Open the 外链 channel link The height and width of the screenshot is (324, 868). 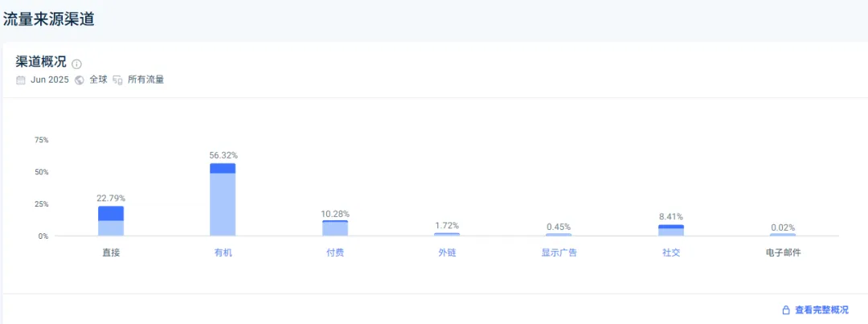(447, 253)
